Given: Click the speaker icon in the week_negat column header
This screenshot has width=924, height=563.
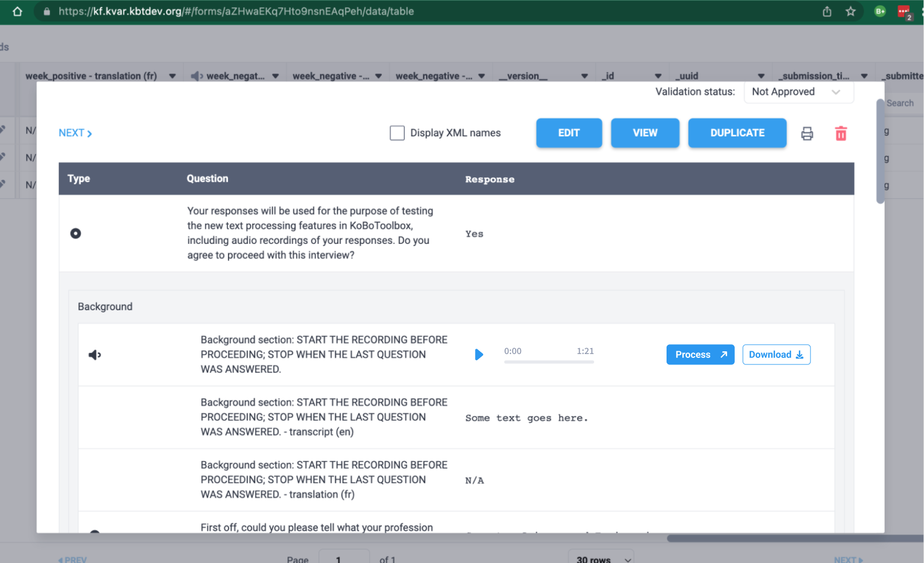Looking at the screenshot, I should (x=196, y=76).
